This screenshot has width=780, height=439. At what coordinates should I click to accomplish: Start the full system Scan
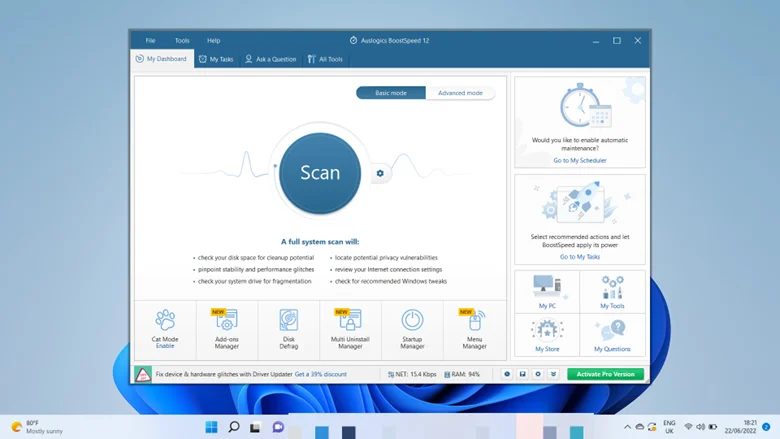[320, 173]
